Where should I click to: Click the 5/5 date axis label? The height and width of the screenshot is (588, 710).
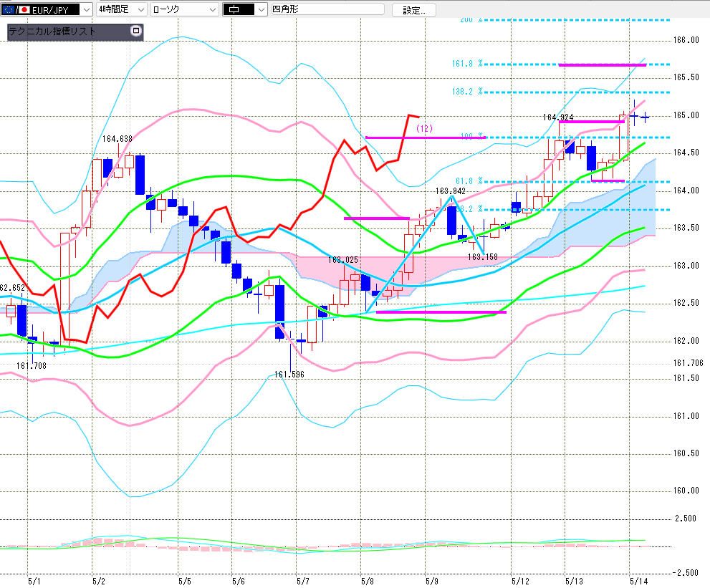[185, 582]
